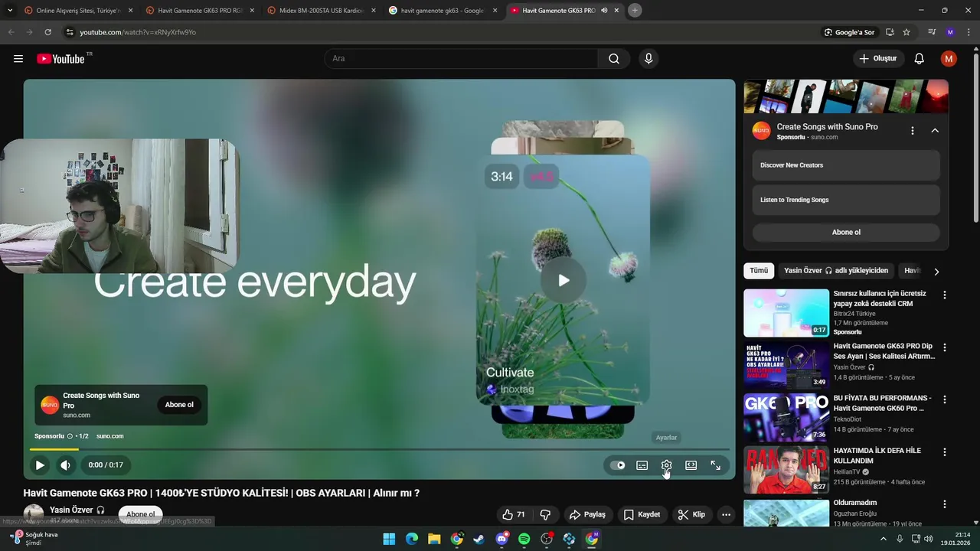This screenshot has width=980, height=551.
Task: Open options for GK63 PRO Dip Ses video
Action: coord(945,347)
